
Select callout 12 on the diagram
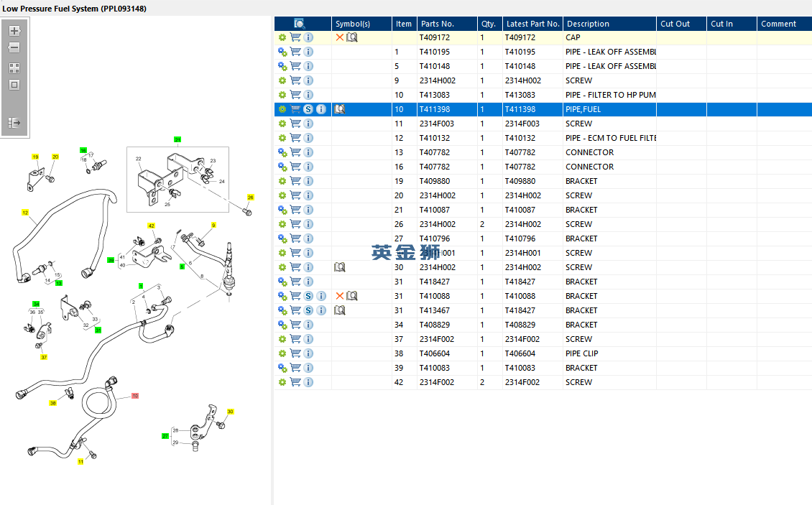25,213
